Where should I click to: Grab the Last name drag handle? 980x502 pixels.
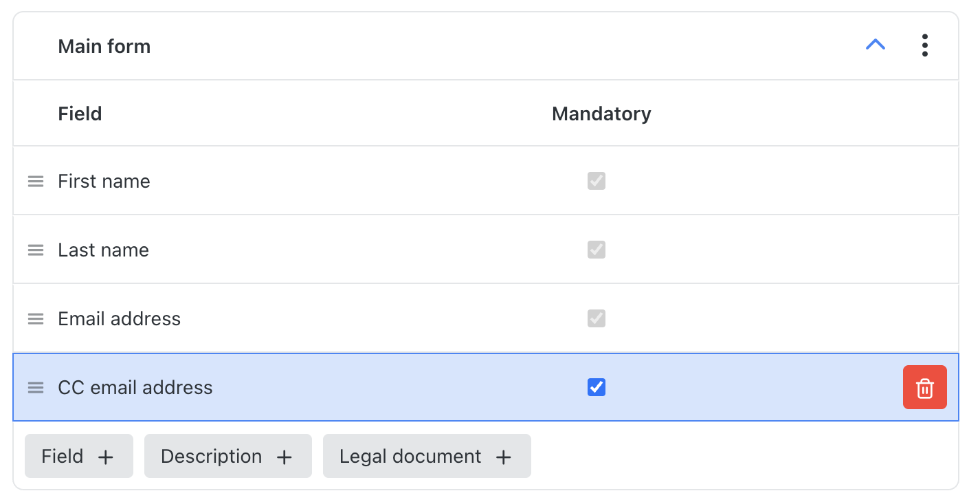click(36, 250)
